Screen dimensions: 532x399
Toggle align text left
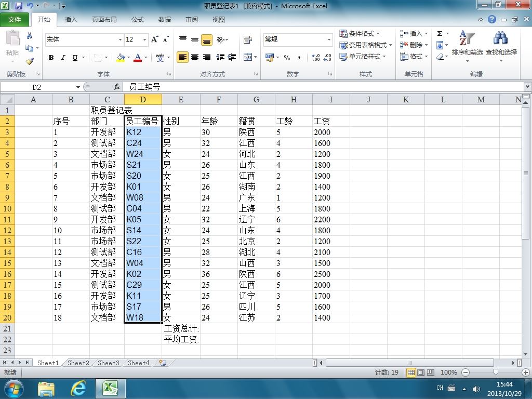tap(182, 57)
